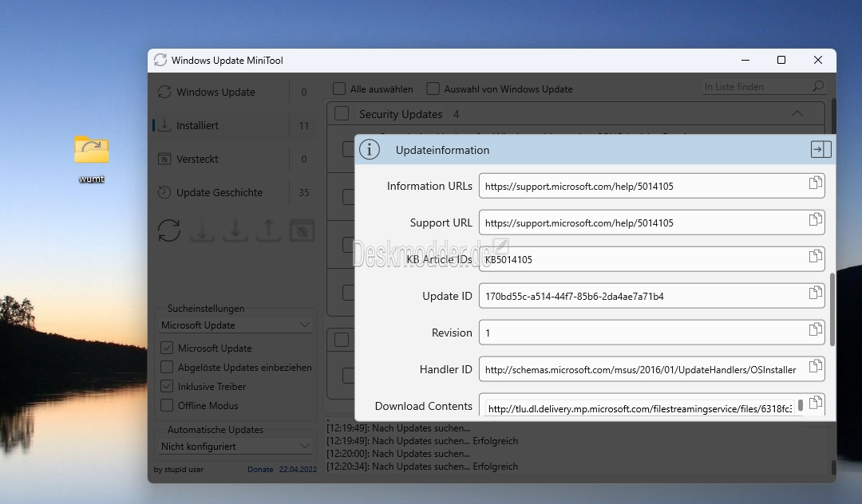This screenshot has height=504, width=862.
Task: Open the wumt folder on desktop
Action: tap(91, 158)
